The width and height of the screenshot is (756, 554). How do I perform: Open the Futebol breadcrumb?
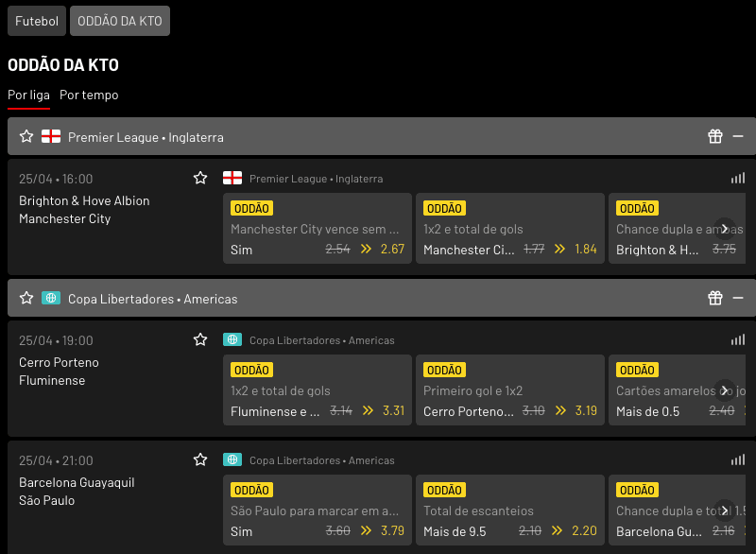click(x=37, y=21)
